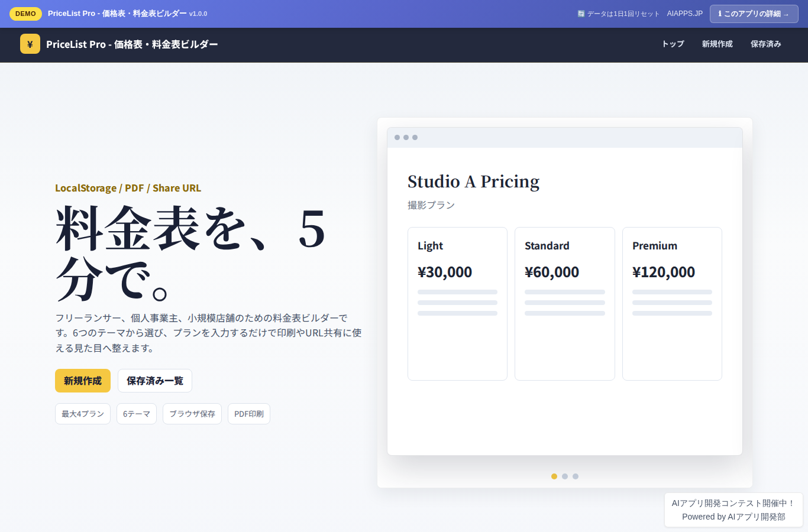This screenshot has height=532, width=808.
Task: Click the 保存済み一覧 button
Action: (x=155, y=381)
